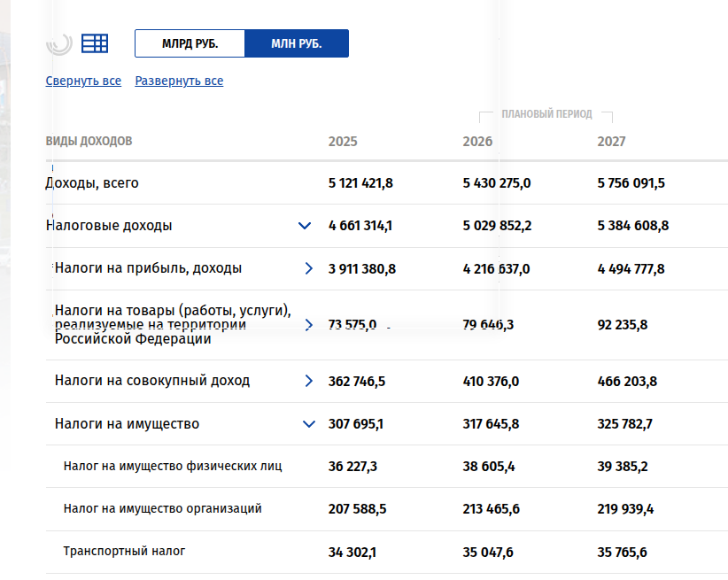Click the 2027 column header

click(611, 142)
